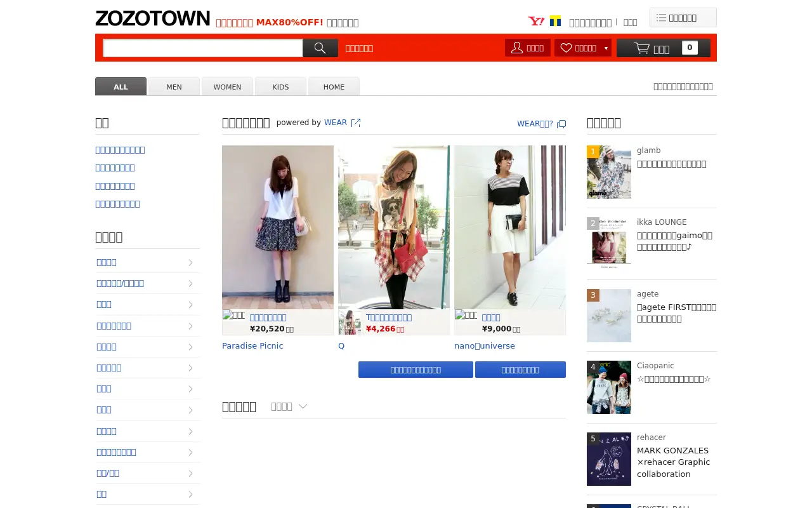Viewport: 812px width, 508px height.
Task: Click the red ¥4,266 price
Action: (381, 329)
